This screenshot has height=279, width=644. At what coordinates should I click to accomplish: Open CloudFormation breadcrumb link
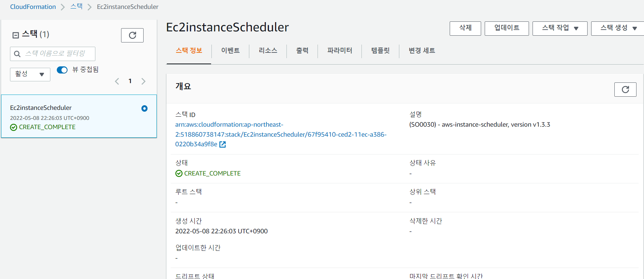33,7
